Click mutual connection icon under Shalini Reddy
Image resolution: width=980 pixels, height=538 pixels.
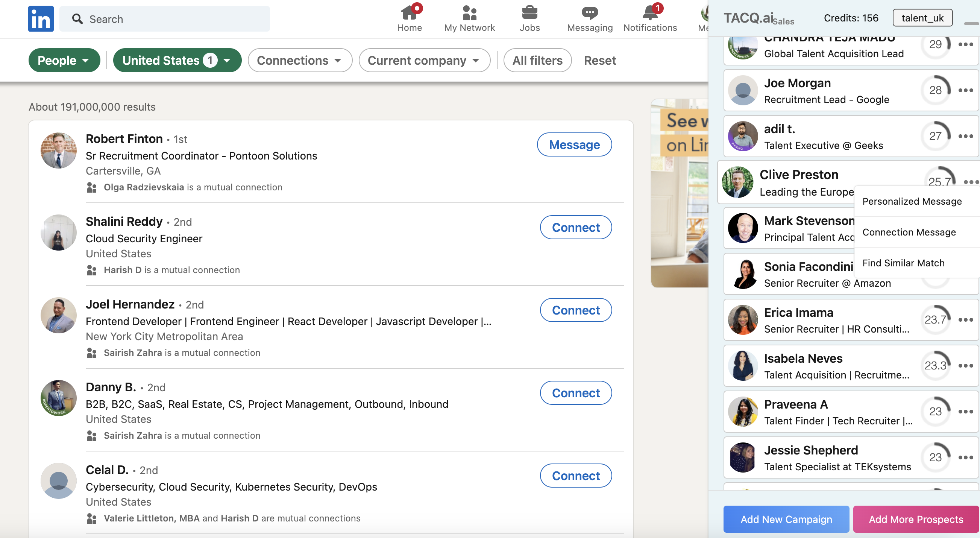coord(92,270)
